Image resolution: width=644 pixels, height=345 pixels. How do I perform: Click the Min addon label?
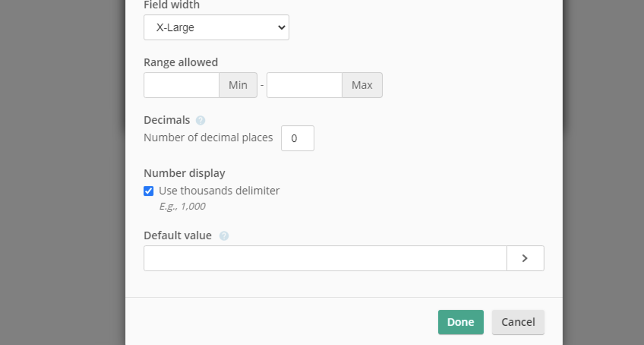(238, 85)
